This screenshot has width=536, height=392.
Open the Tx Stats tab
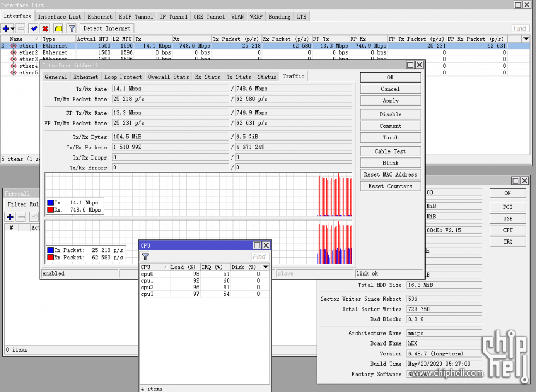239,77
